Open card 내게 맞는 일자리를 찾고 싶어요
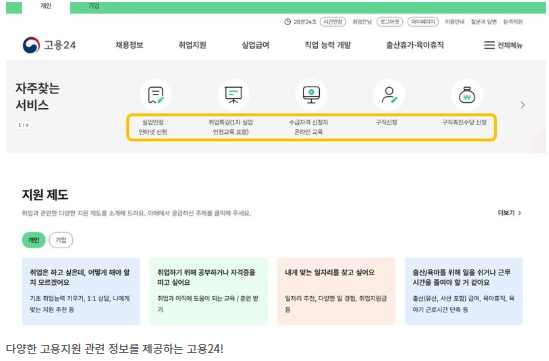549x361 pixels. [336, 291]
